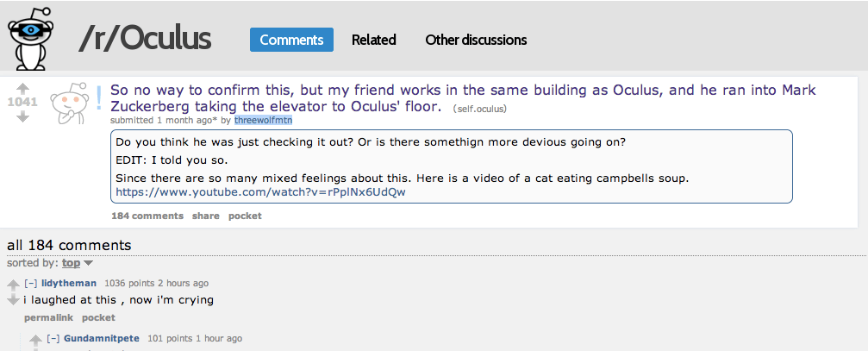Save the post to pocket
Viewport: 868px width, 351px height.
pos(245,216)
